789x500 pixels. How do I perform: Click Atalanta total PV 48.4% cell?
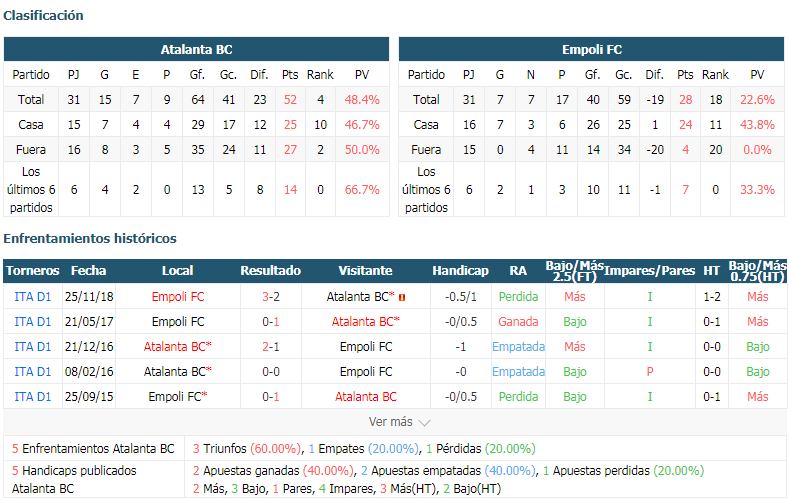pos(362,100)
